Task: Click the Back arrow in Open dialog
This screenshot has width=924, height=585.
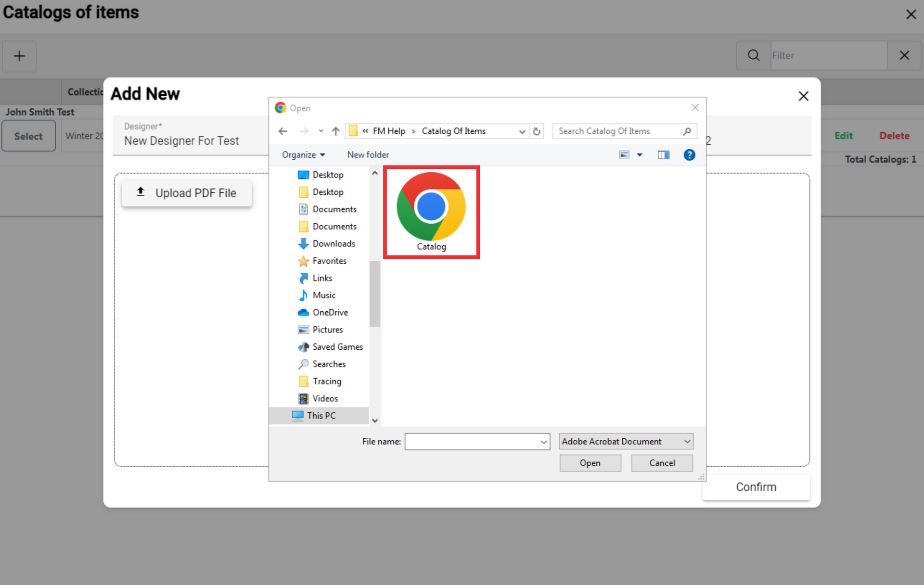Action: (283, 131)
